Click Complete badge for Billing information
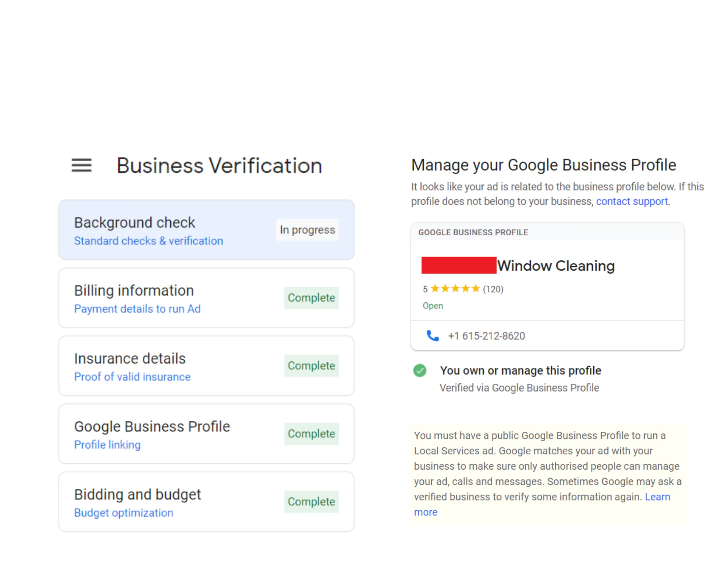 click(312, 298)
